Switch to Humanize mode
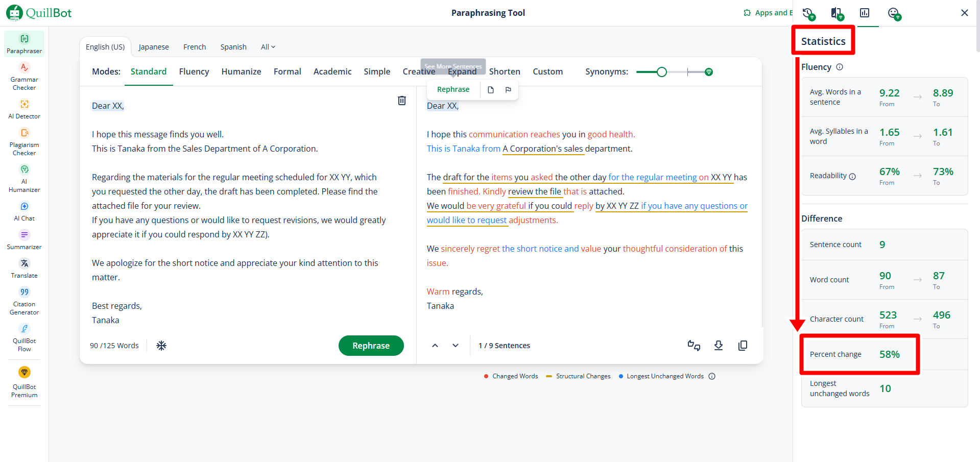 [242, 71]
